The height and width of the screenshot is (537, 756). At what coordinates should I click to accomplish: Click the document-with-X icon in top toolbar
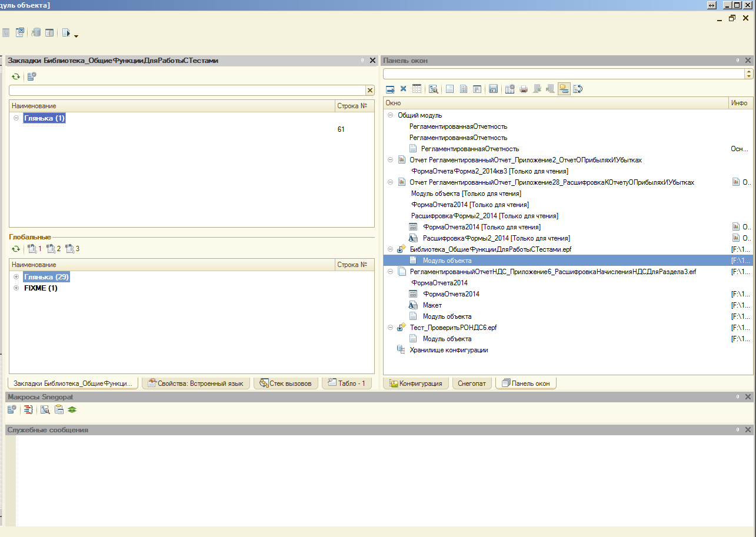[x=19, y=33]
